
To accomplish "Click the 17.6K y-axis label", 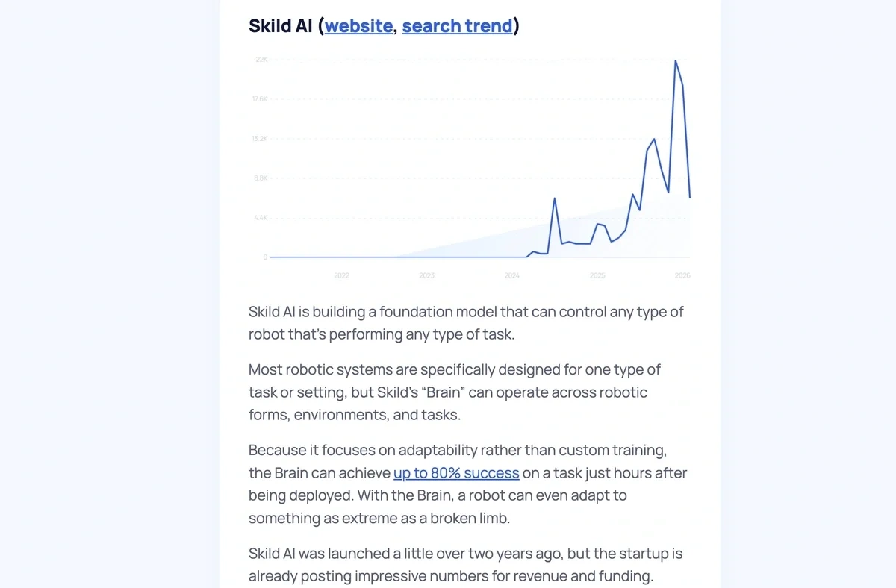I will click(x=260, y=99).
